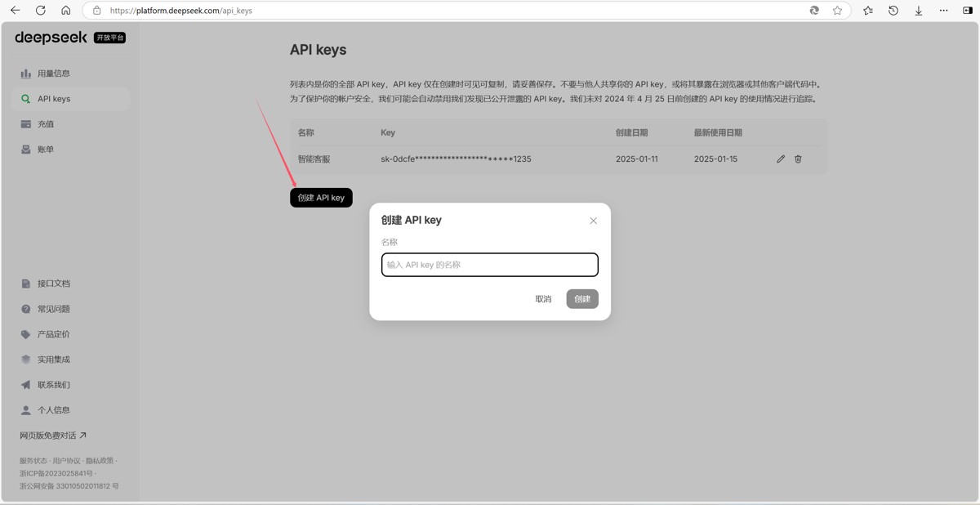Delete the 智能客服 key via trash icon
980x505 pixels.
tap(798, 159)
